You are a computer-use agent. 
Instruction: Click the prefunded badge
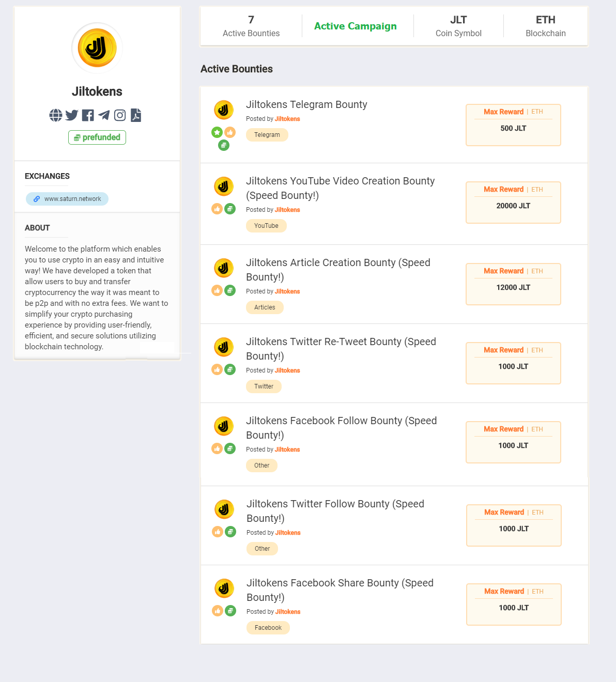pos(97,137)
